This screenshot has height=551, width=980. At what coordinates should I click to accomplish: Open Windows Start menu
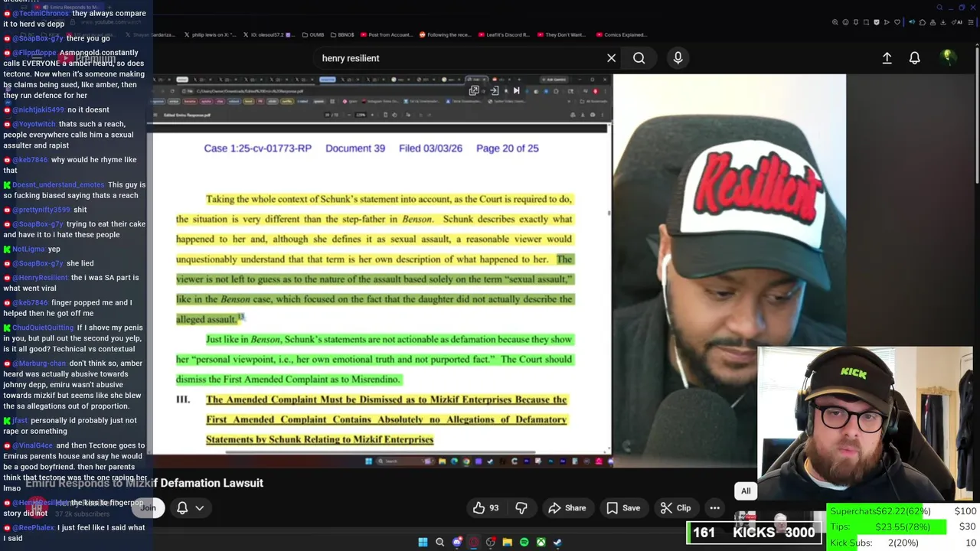(423, 543)
